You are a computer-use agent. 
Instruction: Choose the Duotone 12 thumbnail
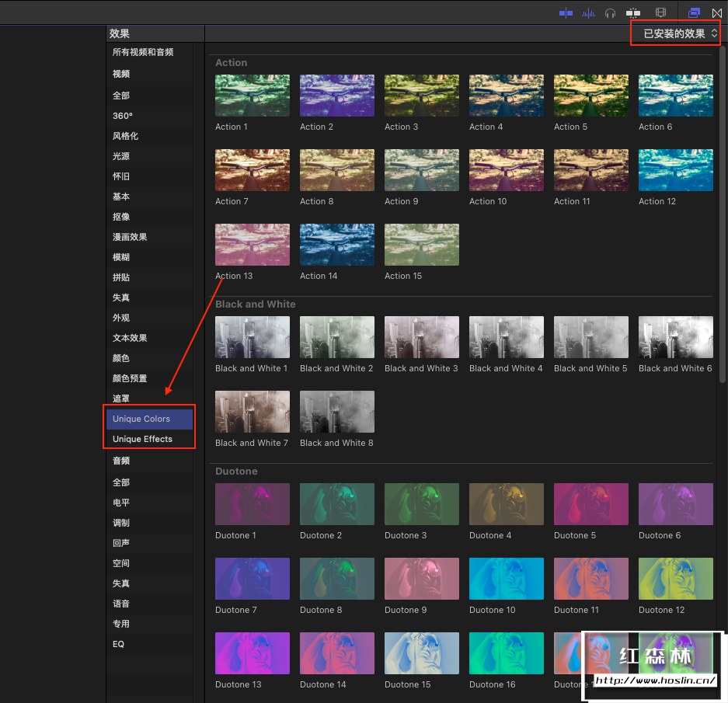(675, 579)
